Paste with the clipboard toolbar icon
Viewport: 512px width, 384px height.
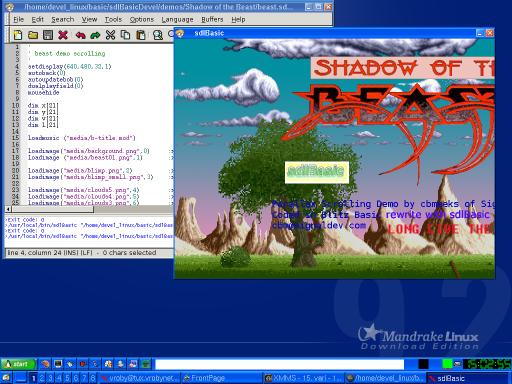coord(141,35)
